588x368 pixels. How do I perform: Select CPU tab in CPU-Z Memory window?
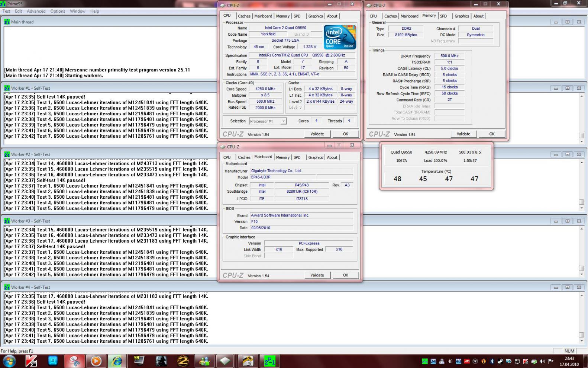[373, 16]
